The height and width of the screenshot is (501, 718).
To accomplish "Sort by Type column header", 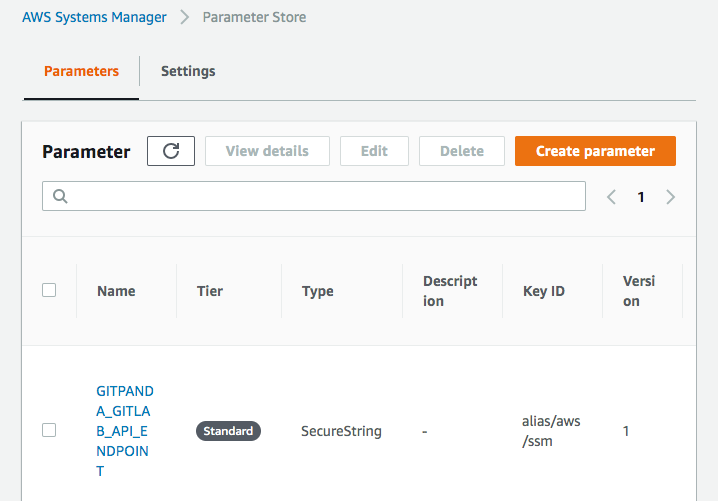I will (x=317, y=291).
